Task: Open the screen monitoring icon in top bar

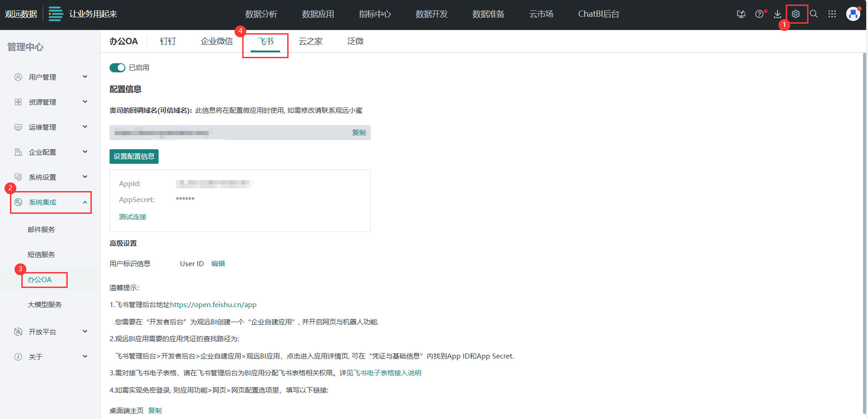Action: click(741, 14)
